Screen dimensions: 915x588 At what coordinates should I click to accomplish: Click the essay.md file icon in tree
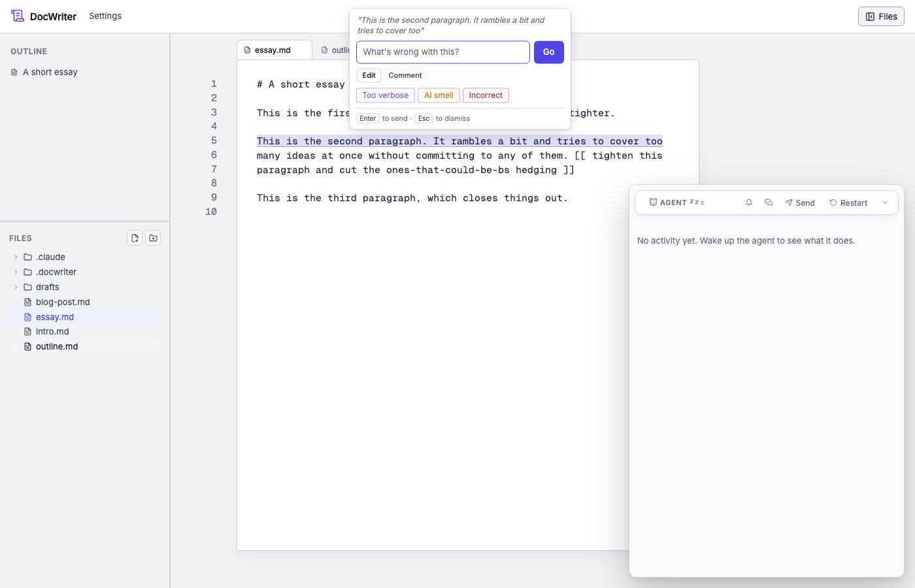click(x=27, y=317)
